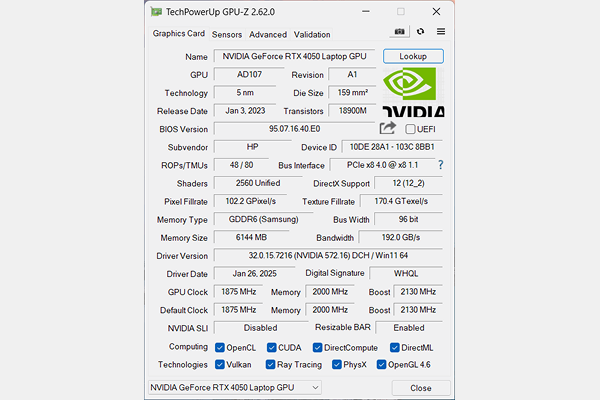Switch to the Sensors tab
The height and width of the screenshot is (400, 600).
click(227, 34)
